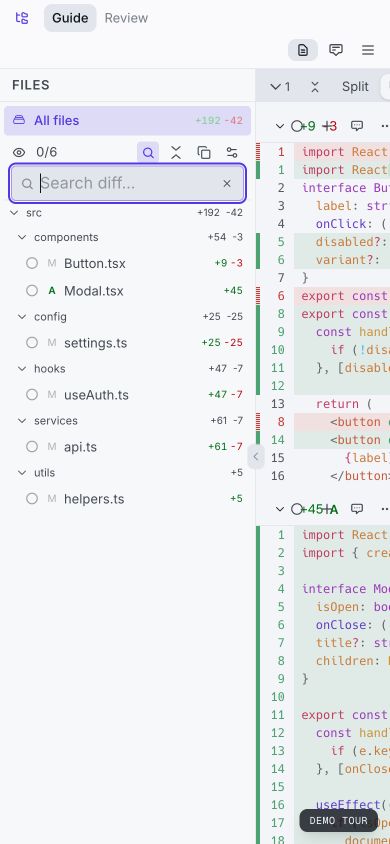Collapse the src folder
This screenshot has height=844, width=390.
[15, 213]
